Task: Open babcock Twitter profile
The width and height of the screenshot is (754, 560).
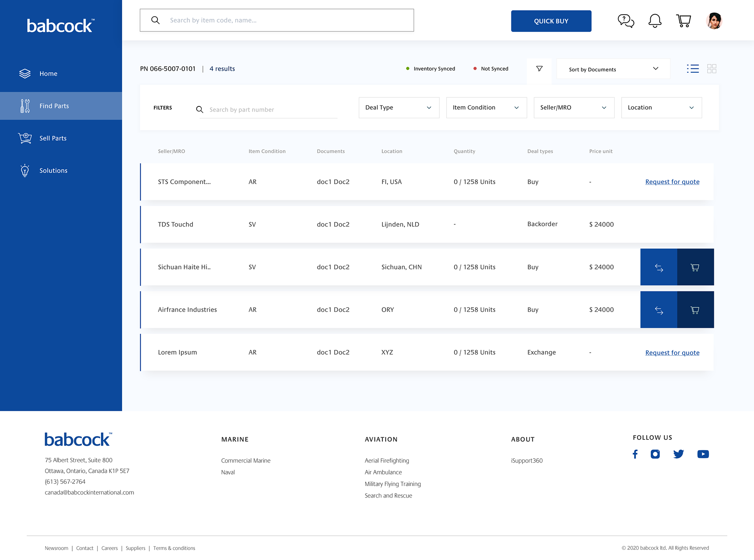Action: coord(678,454)
